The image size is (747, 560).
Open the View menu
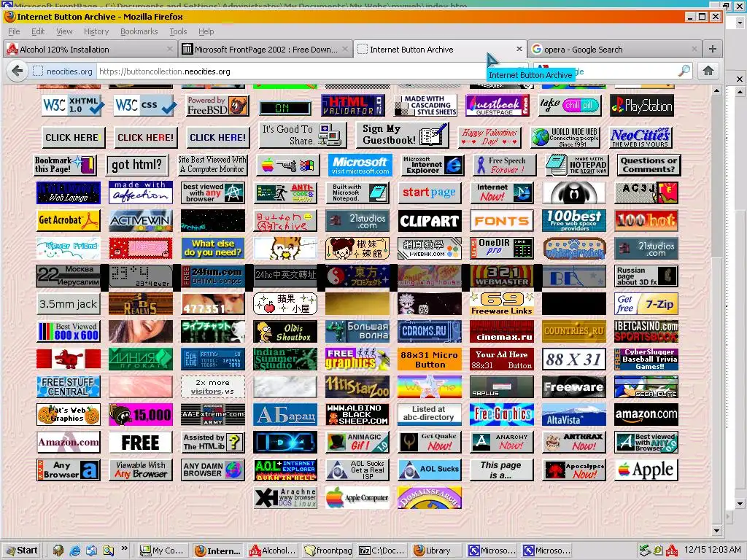[64, 31]
